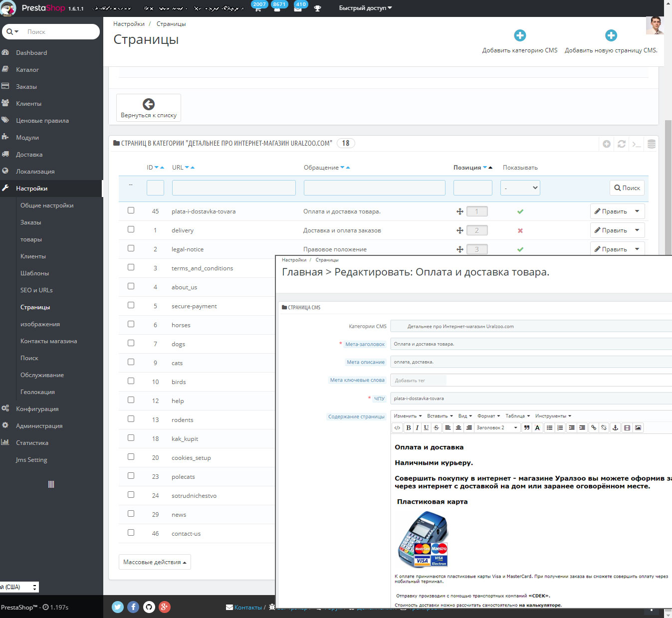Open the Контакты footer link

(x=244, y=607)
